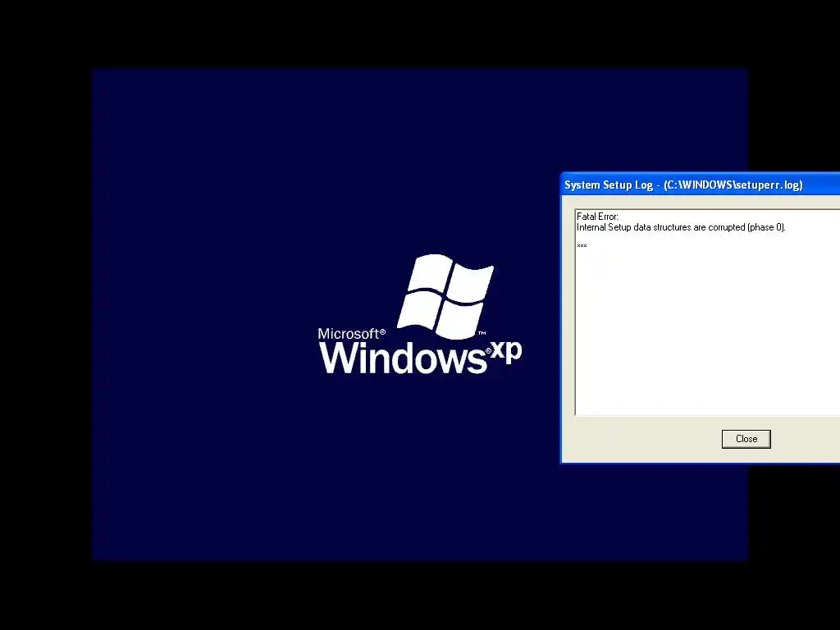Click the "***" line in the log
This screenshot has height=630, width=840.
coord(582,246)
